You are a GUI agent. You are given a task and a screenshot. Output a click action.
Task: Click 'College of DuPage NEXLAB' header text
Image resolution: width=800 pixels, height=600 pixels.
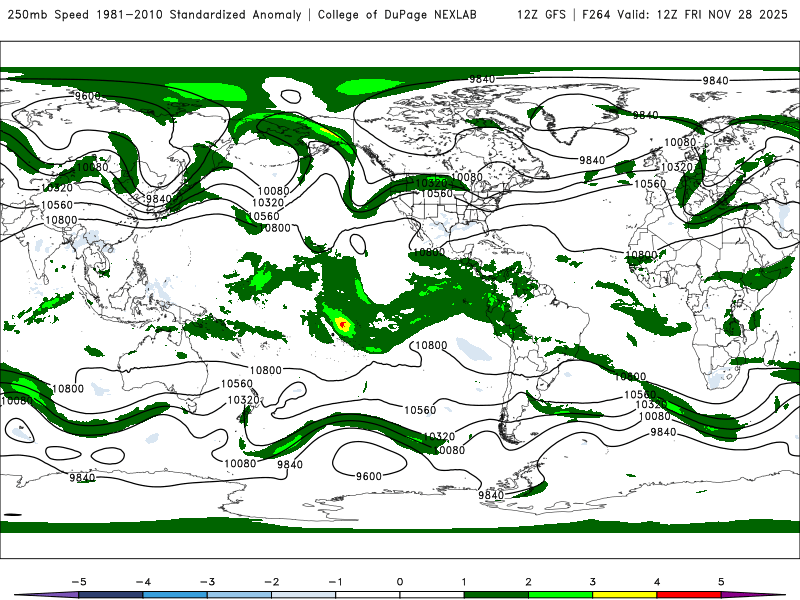[x=397, y=14]
